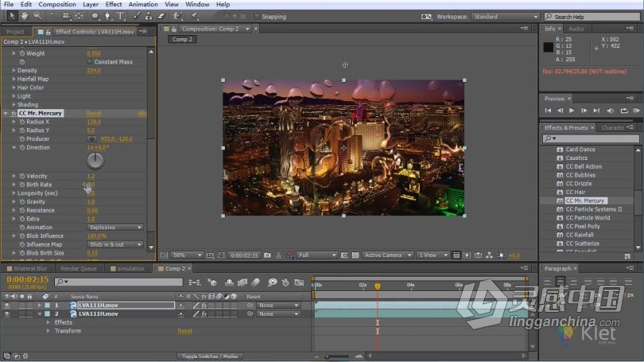Select the Brush tool
The image size is (644, 362).
point(137,16)
